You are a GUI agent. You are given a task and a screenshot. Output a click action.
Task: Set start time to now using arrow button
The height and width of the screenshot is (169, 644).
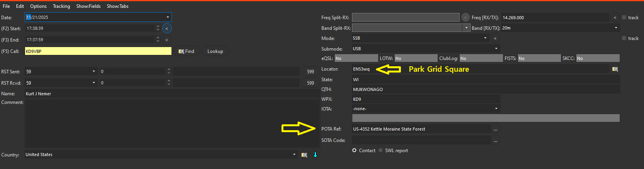[x=167, y=28]
